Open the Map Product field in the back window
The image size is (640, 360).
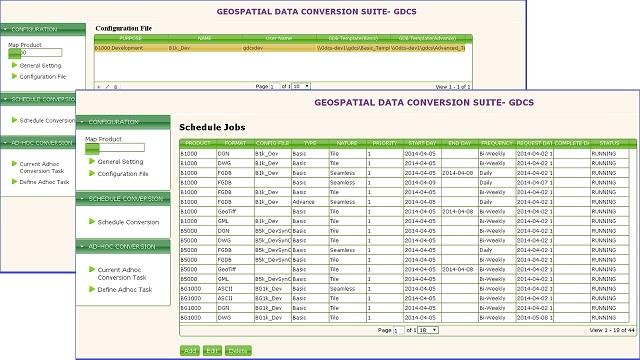pyautogui.click(x=35, y=53)
